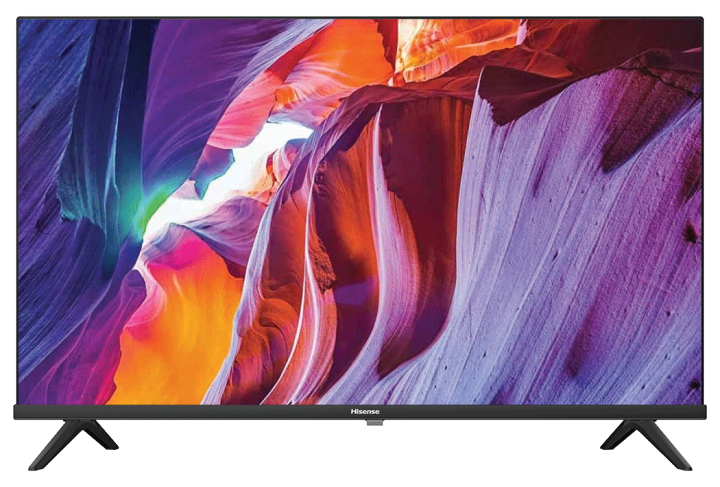The image size is (720, 487).
Task: Click the sensor below the Hisense logo
Action: [373, 422]
